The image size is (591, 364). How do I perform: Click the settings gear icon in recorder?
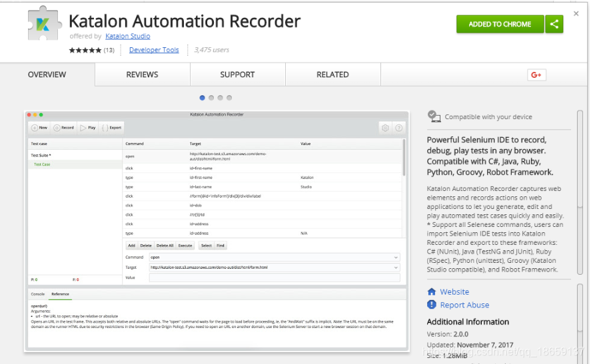click(385, 128)
